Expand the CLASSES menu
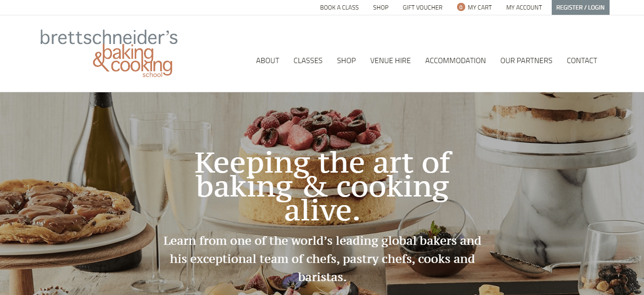The image size is (644, 295). click(x=308, y=61)
